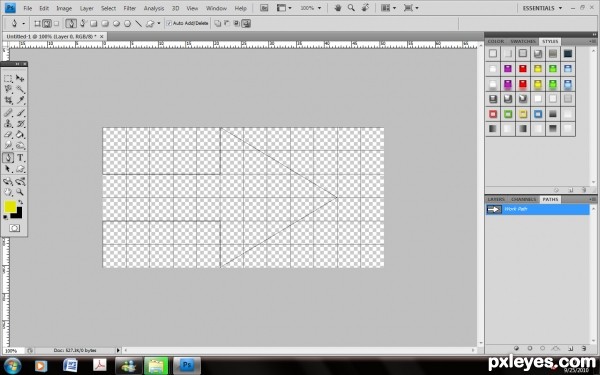Choose the Brush tool
Screen dimensions: 600x375
coord(20,112)
